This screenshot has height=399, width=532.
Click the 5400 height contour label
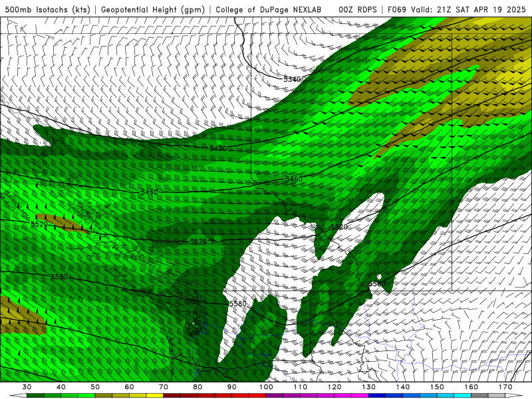218,148
